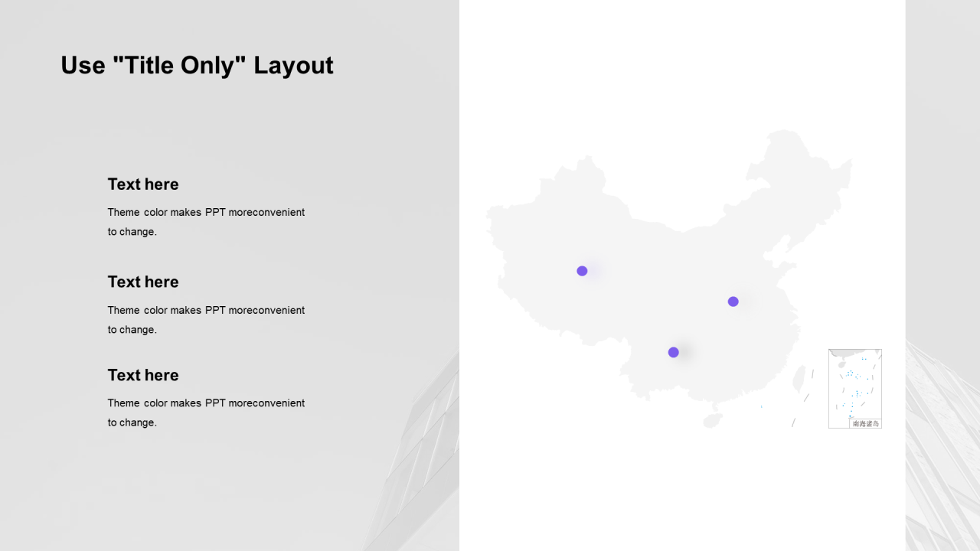Click the paragraph under the third heading

tap(206, 412)
